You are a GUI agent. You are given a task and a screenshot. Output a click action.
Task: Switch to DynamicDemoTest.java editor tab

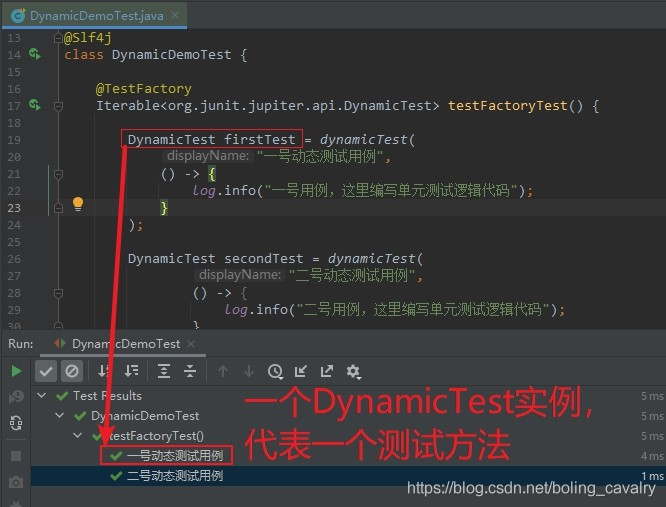tap(96, 16)
